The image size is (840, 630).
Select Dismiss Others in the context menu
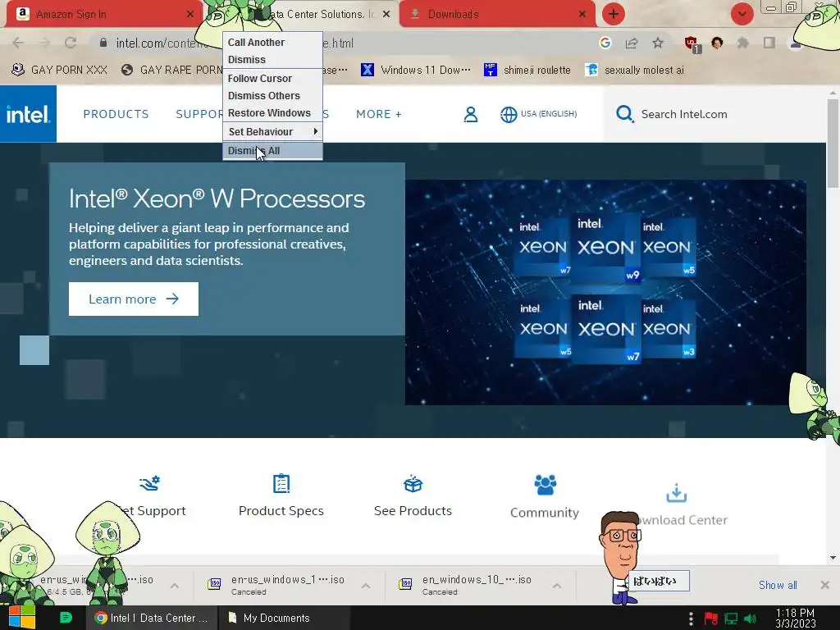[x=272, y=95]
